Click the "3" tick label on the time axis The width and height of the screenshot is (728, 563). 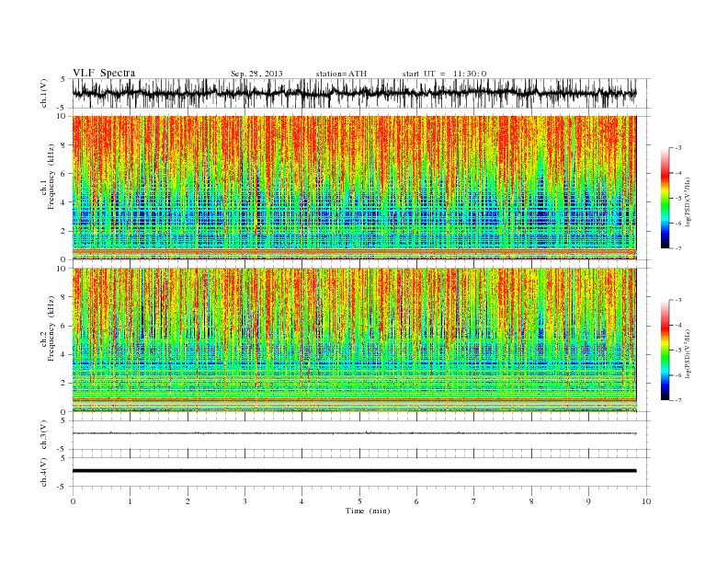coord(245,501)
